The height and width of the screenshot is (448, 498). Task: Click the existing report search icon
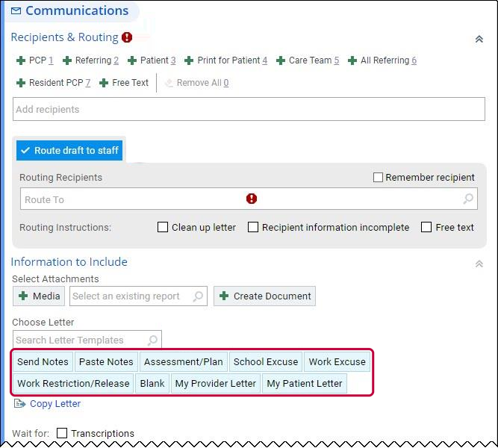[x=198, y=296]
